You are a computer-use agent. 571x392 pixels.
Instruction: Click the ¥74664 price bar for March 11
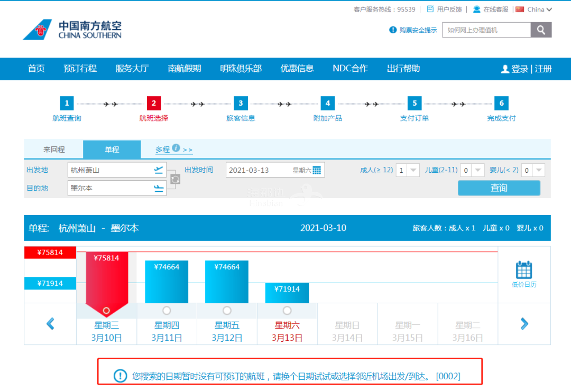[167, 283]
